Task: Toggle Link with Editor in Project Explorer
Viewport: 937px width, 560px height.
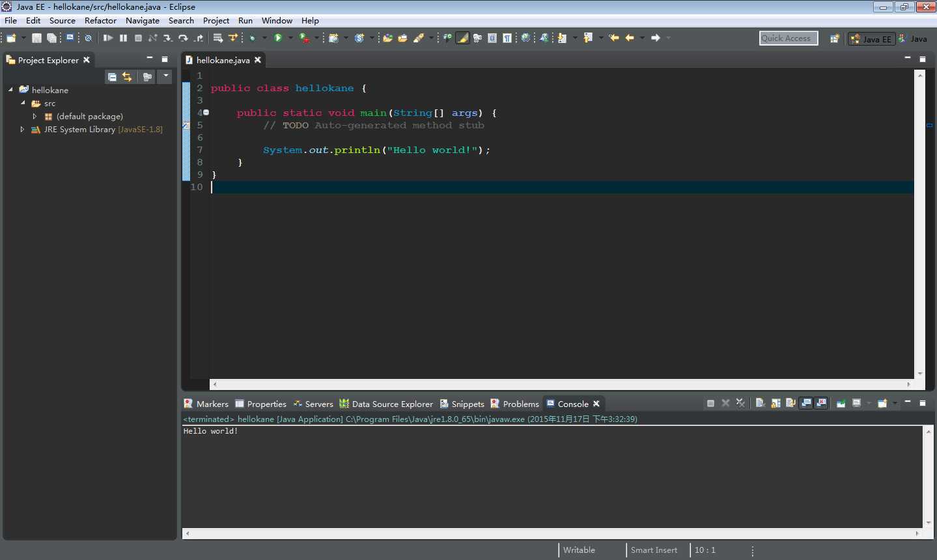Action: click(x=127, y=77)
